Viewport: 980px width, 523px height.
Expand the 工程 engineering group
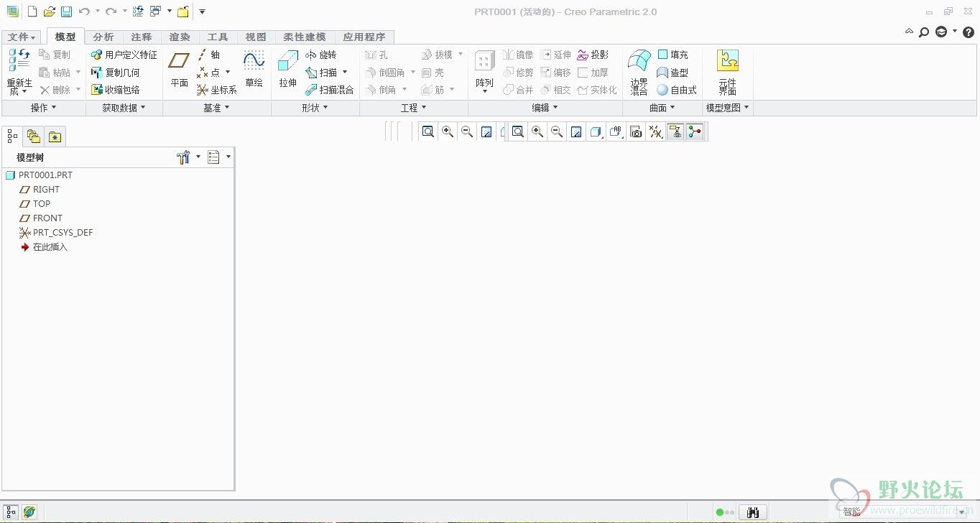[413, 108]
